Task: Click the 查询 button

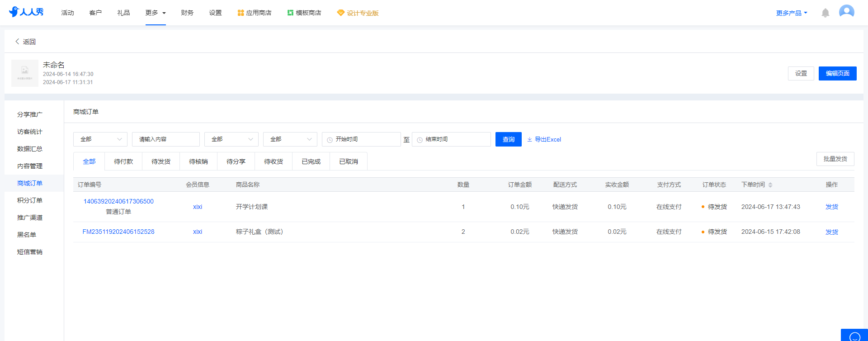Action: (x=509, y=139)
